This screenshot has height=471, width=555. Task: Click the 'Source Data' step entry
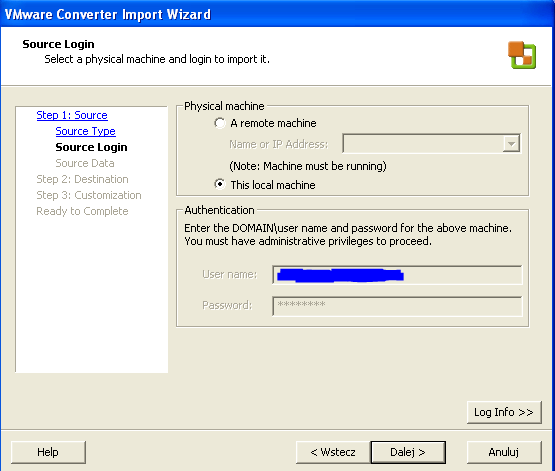tap(85, 163)
